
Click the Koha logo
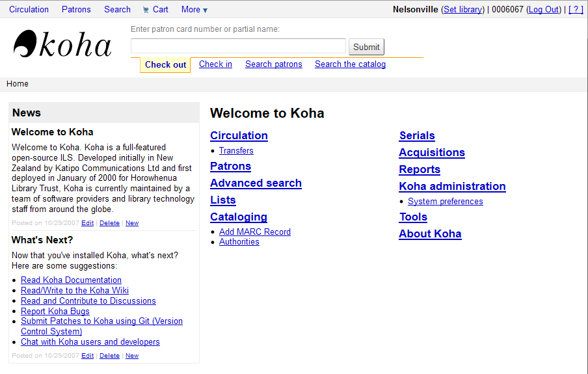[62, 45]
